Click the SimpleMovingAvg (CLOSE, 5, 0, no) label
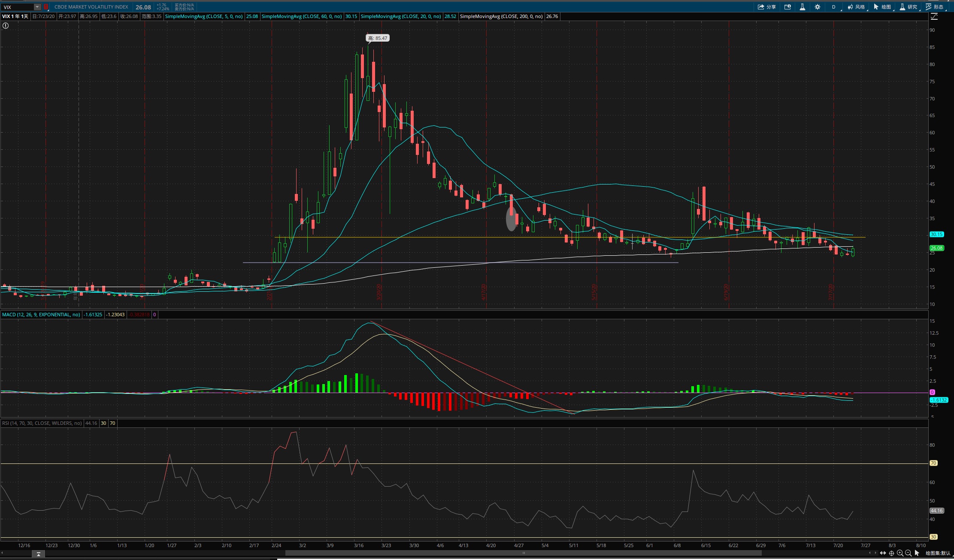 pos(204,16)
